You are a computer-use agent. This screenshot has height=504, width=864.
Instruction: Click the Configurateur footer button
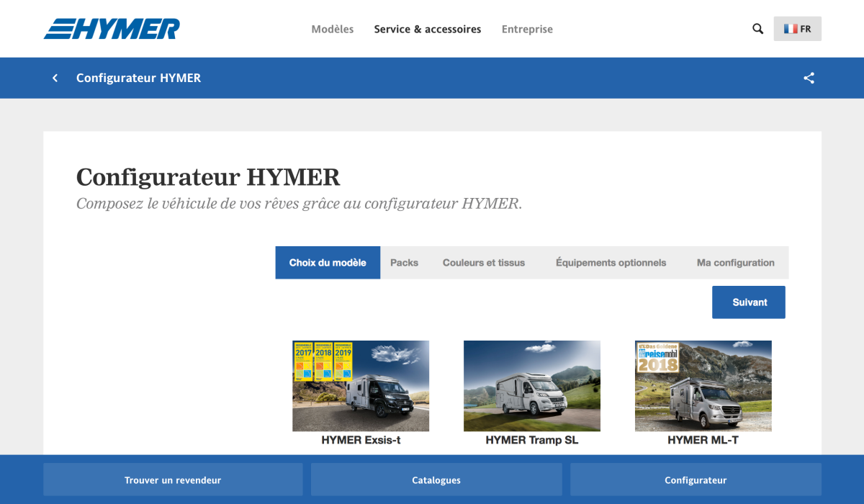click(x=696, y=480)
